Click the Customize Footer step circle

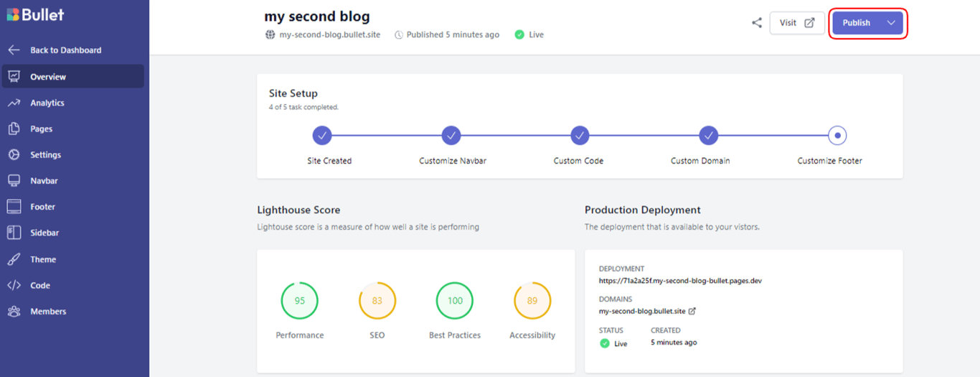pos(837,135)
